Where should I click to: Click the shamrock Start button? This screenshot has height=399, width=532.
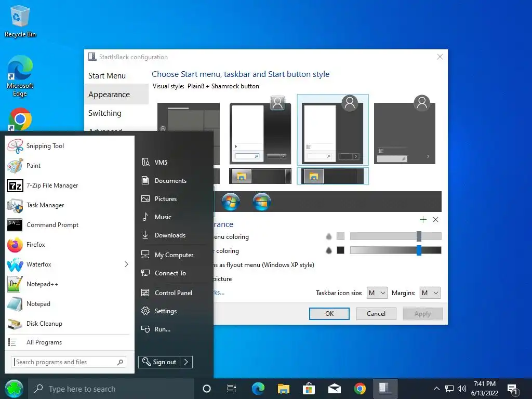(x=14, y=389)
